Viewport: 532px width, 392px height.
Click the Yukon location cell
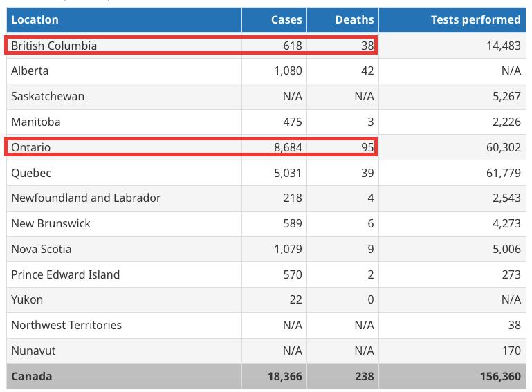point(27,299)
